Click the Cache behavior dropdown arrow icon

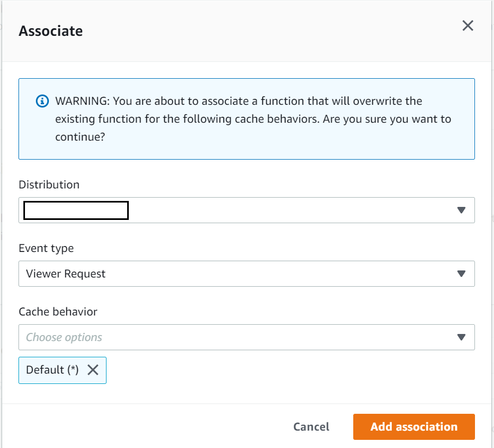[461, 337]
